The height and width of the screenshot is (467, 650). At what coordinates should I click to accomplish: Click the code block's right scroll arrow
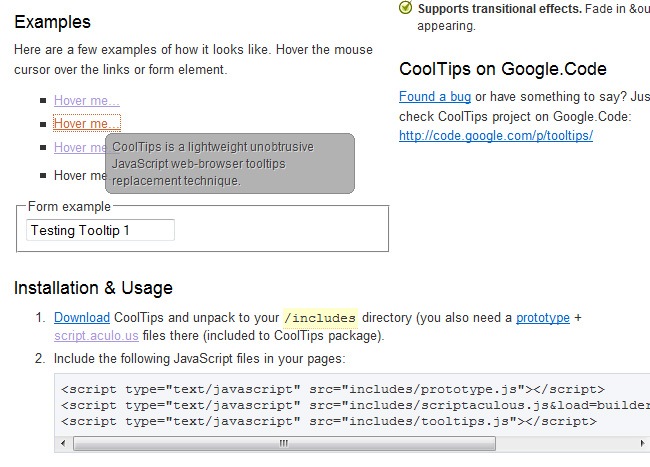coord(641,443)
